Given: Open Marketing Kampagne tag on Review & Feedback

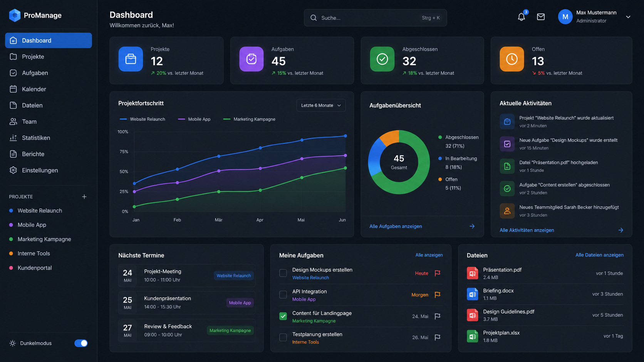Looking at the screenshot, I should click(x=230, y=330).
